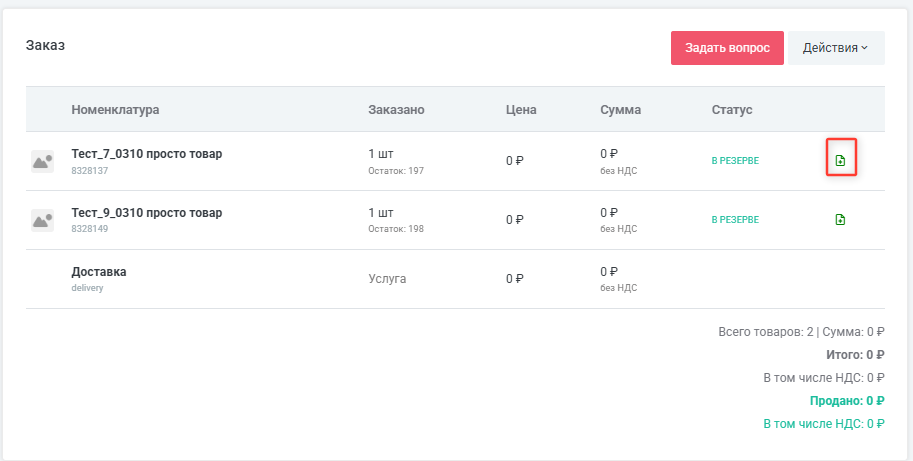Click В РЕЗЕРВЕ status of Тест_7_0310
The image size is (913, 461).
[x=735, y=161]
